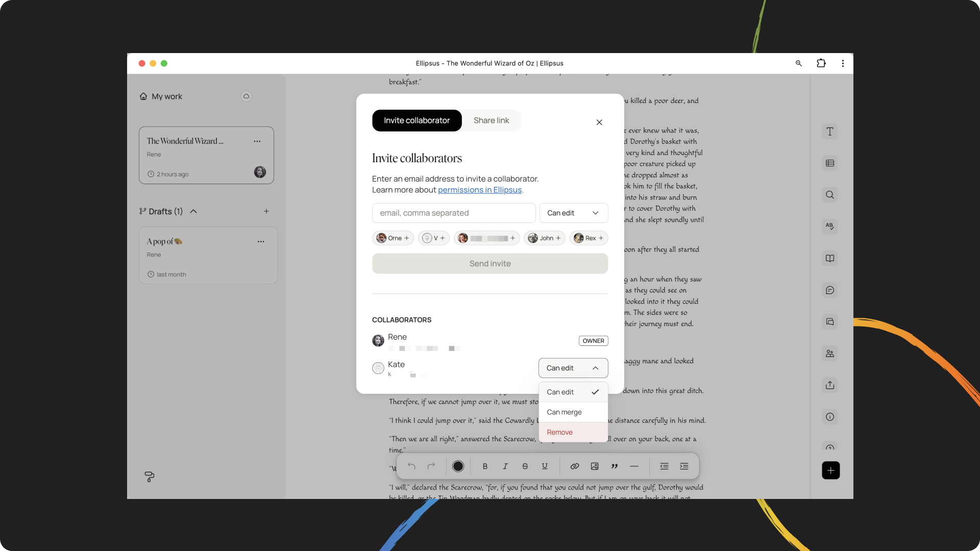Decrease indent in toolbar
The width and height of the screenshot is (980, 551).
click(664, 466)
